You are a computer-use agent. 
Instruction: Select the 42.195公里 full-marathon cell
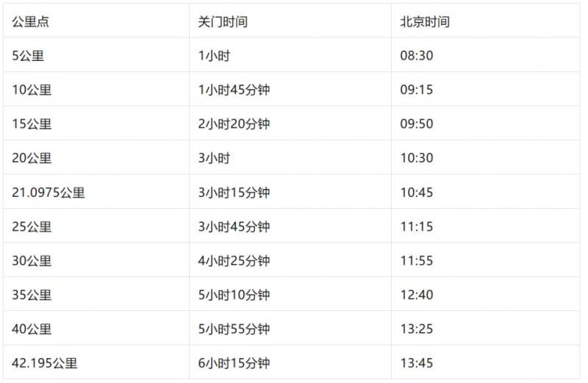(45, 363)
